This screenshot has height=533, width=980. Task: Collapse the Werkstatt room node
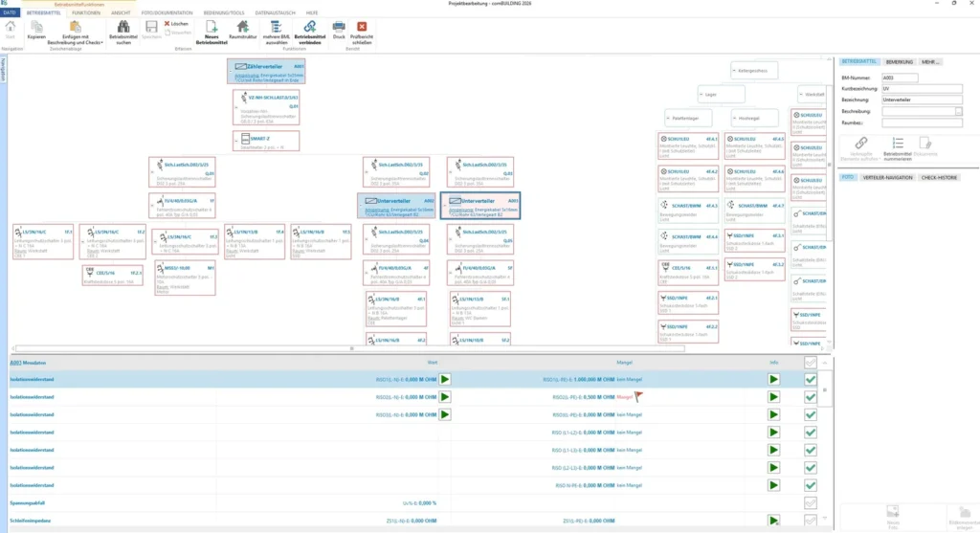point(801,95)
